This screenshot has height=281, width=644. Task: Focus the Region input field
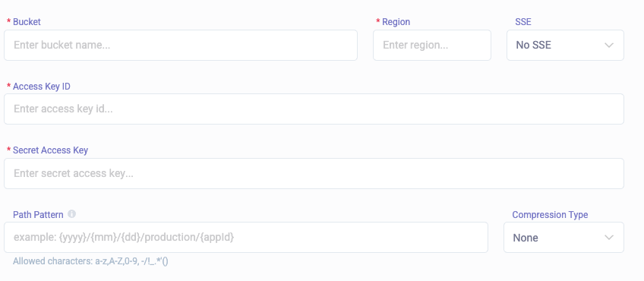coord(432,46)
